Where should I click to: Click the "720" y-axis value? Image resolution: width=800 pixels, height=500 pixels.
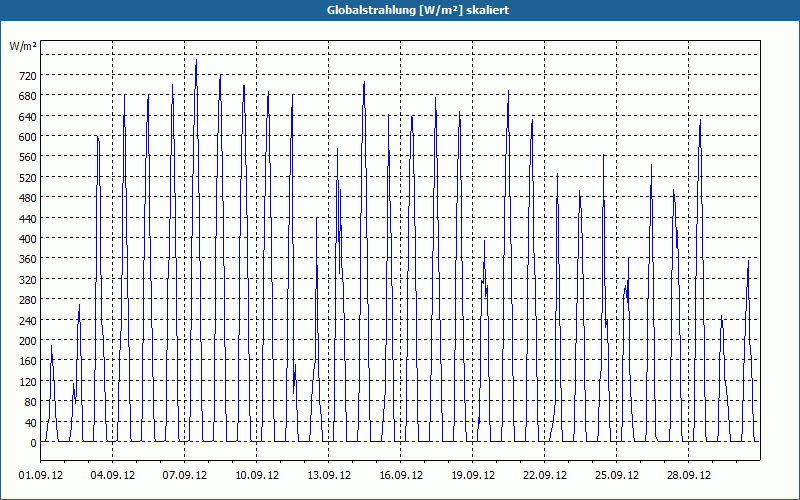pyautogui.click(x=28, y=76)
